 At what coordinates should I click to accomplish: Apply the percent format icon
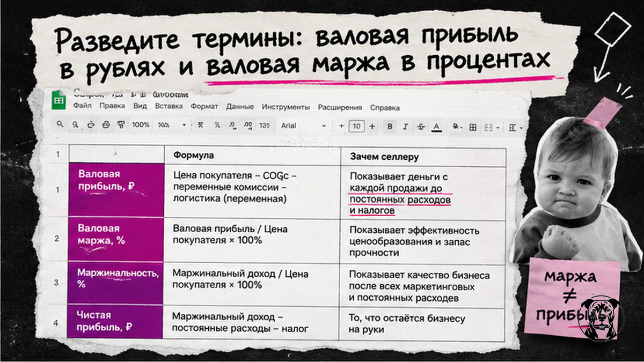[217, 125]
